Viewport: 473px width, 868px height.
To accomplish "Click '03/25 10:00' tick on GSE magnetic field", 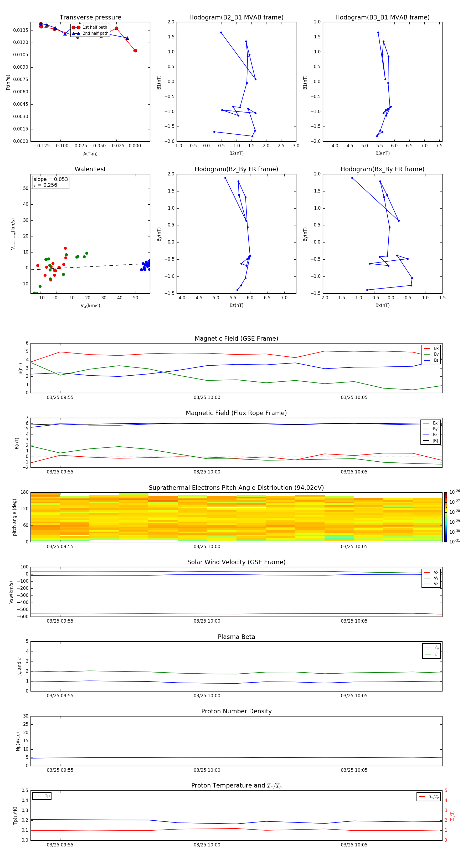I will 207,398.
